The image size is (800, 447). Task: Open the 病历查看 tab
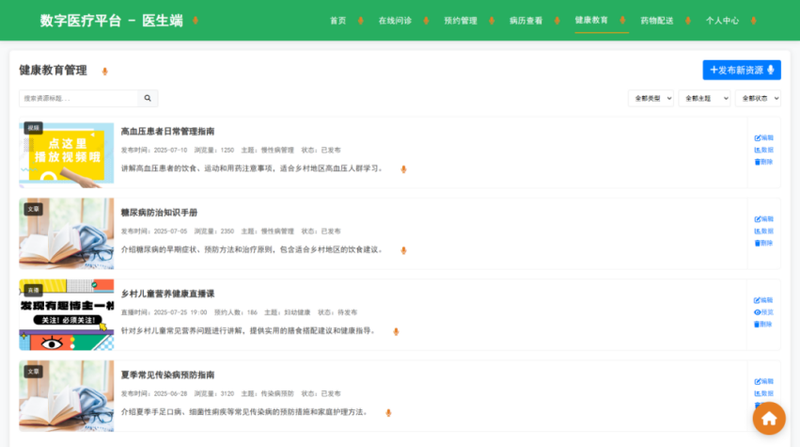pyautogui.click(x=526, y=20)
